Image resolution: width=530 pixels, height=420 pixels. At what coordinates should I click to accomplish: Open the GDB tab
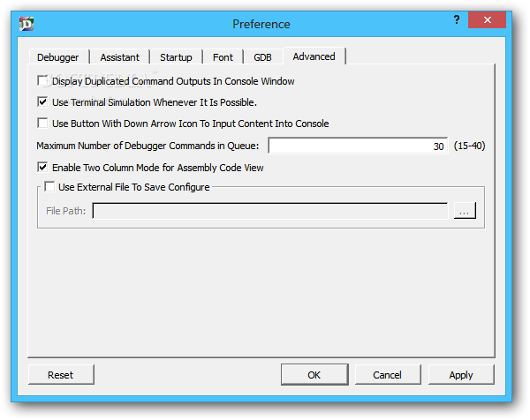pyautogui.click(x=262, y=57)
